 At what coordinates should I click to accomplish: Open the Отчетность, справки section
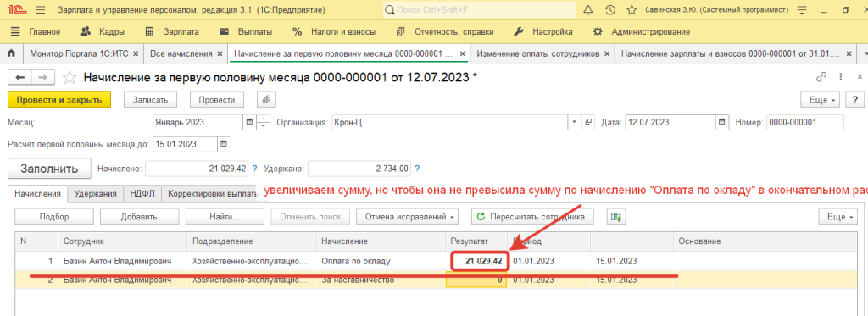point(446,31)
